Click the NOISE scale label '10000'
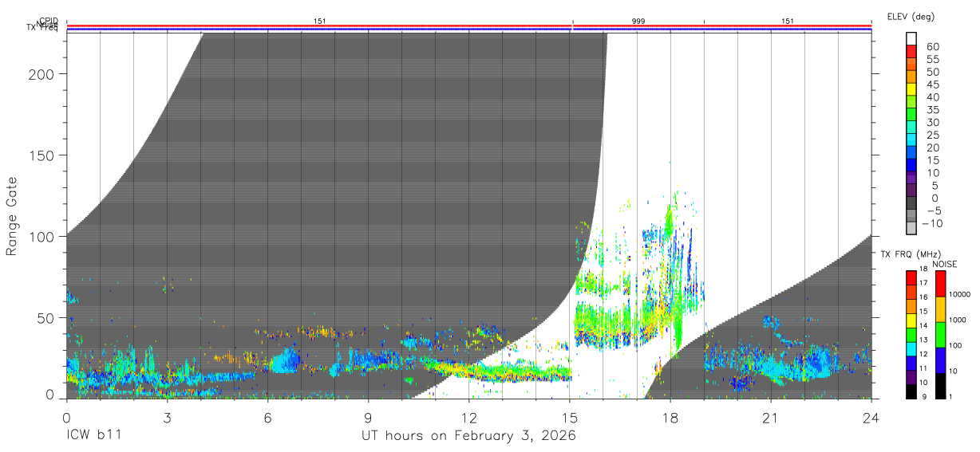The width and height of the screenshot is (980, 452). 960,294
